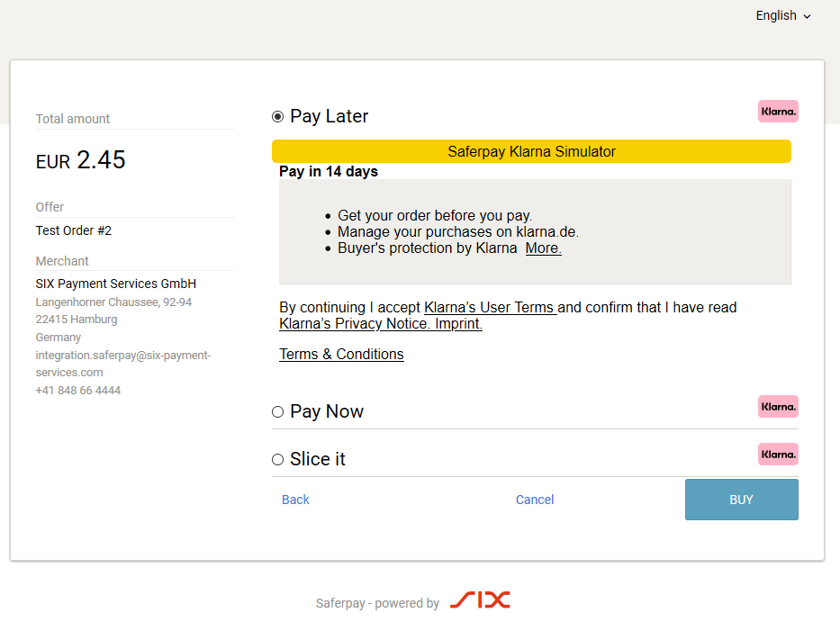This screenshot has height=622, width=840.
Task: Open the Terms & Conditions link
Action: coord(341,354)
